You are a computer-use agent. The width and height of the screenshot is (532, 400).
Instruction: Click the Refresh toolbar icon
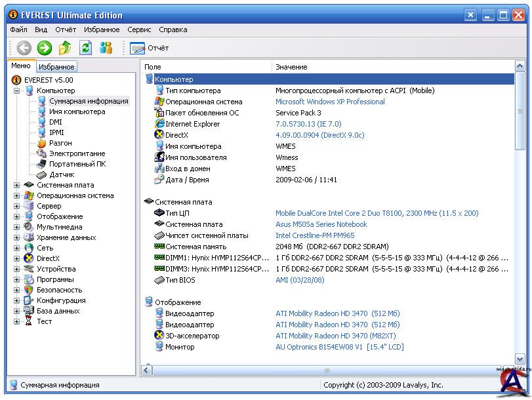[x=85, y=47]
